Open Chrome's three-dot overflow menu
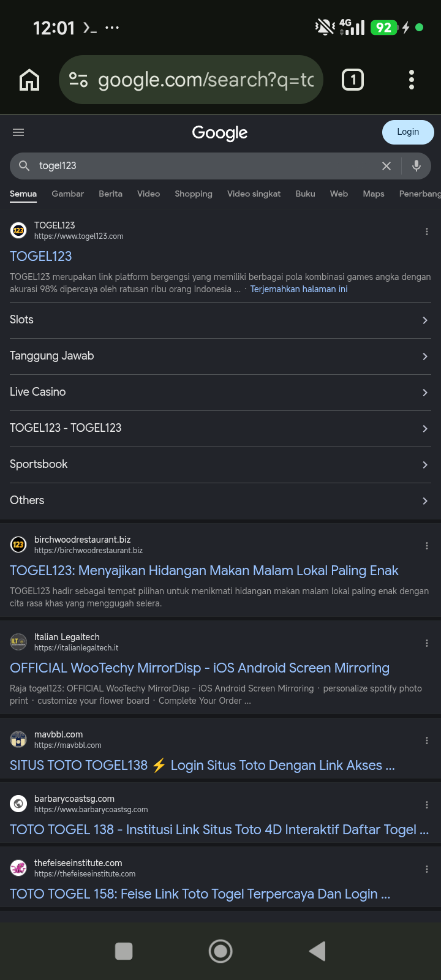This screenshot has width=441, height=980. (412, 80)
